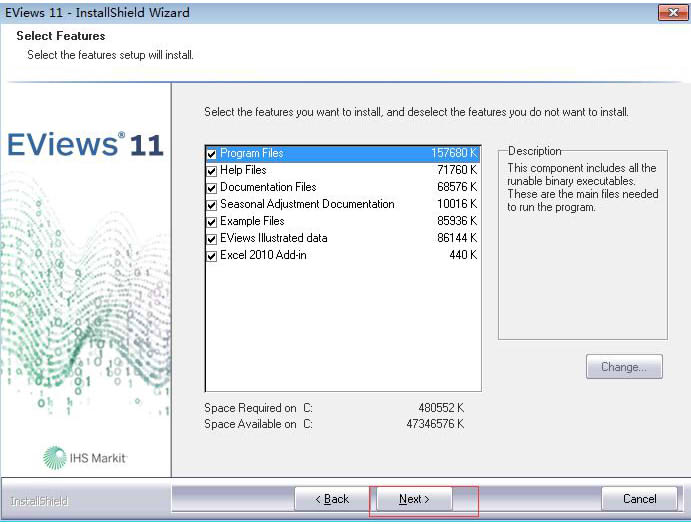Click the 157680 K size value
The height and width of the screenshot is (524, 691).
click(454, 153)
